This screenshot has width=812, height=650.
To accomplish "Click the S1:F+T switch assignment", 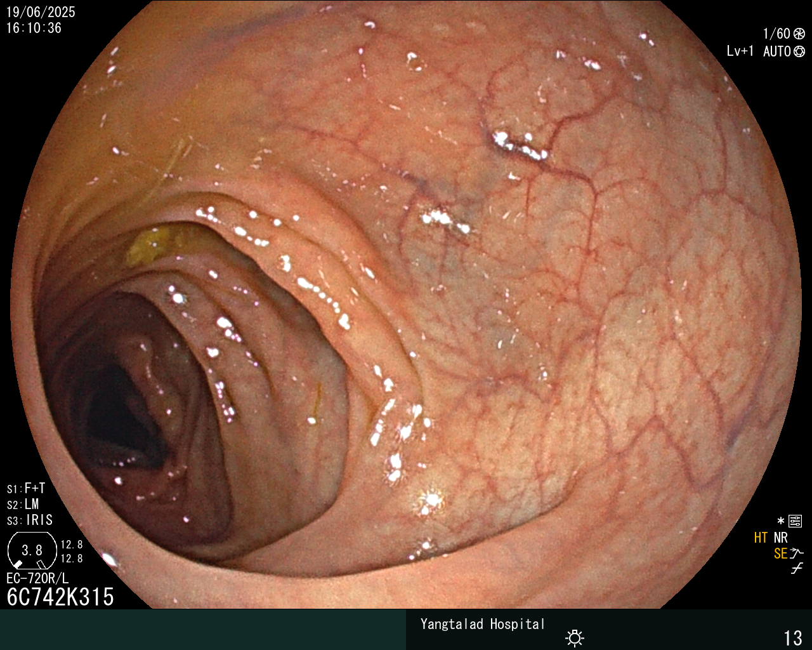I will click(x=26, y=489).
